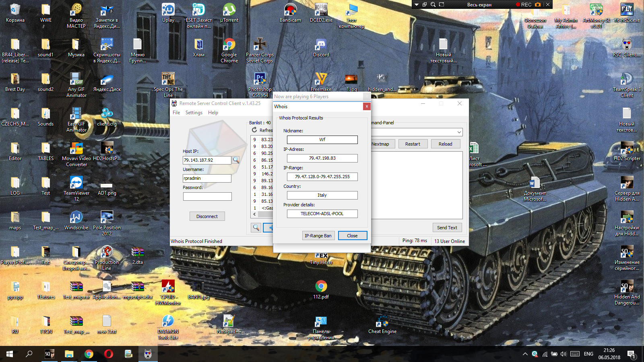Image resolution: width=644 pixels, height=362 pixels.
Task: Open the Help menu
Action: (213, 113)
